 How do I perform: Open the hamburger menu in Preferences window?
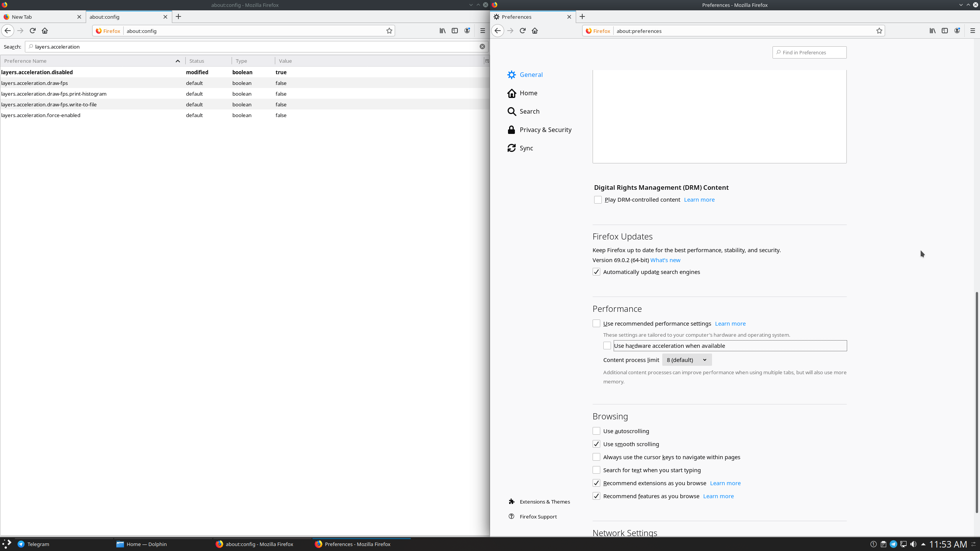972,31
